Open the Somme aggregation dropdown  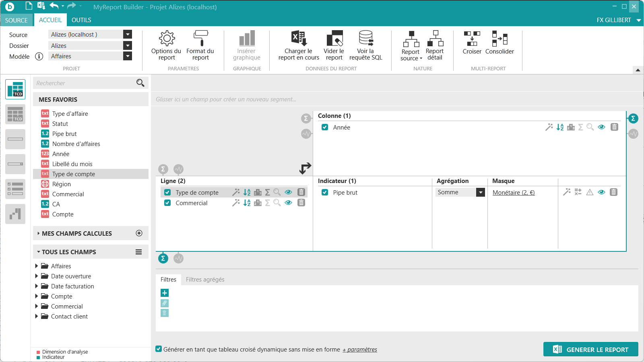coord(480,193)
